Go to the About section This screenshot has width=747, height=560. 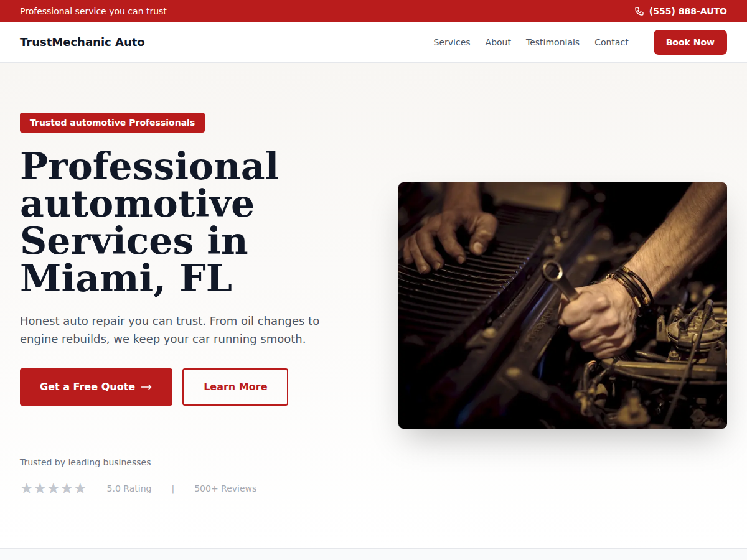(498, 42)
